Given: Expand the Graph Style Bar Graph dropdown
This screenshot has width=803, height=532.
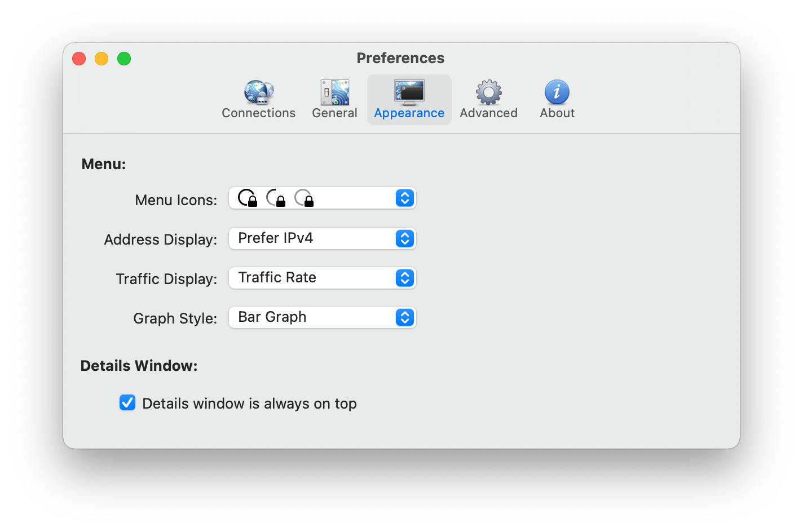Looking at the screenshot, I should [323, 317].
